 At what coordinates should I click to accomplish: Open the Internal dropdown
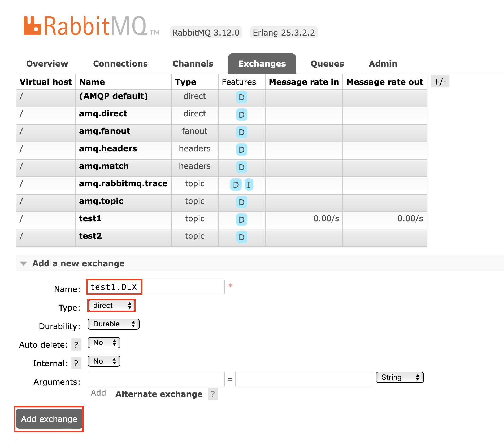pos(104,361)
